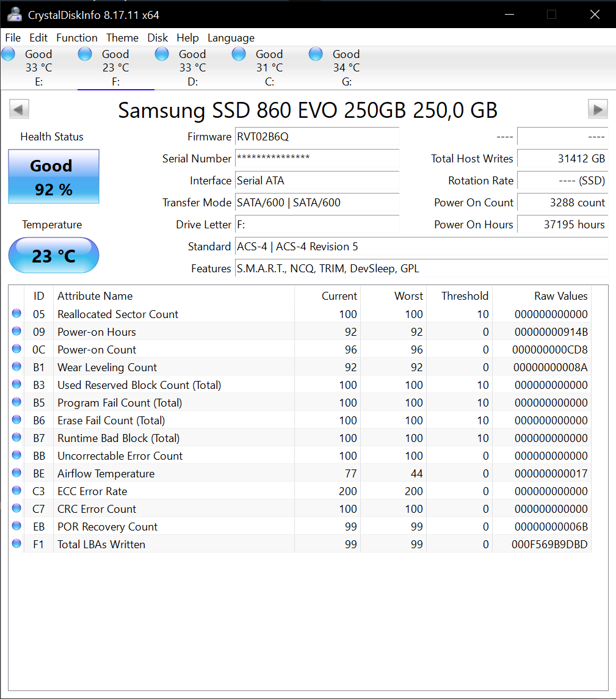Click status dot for Power-on Hours row

16,331
